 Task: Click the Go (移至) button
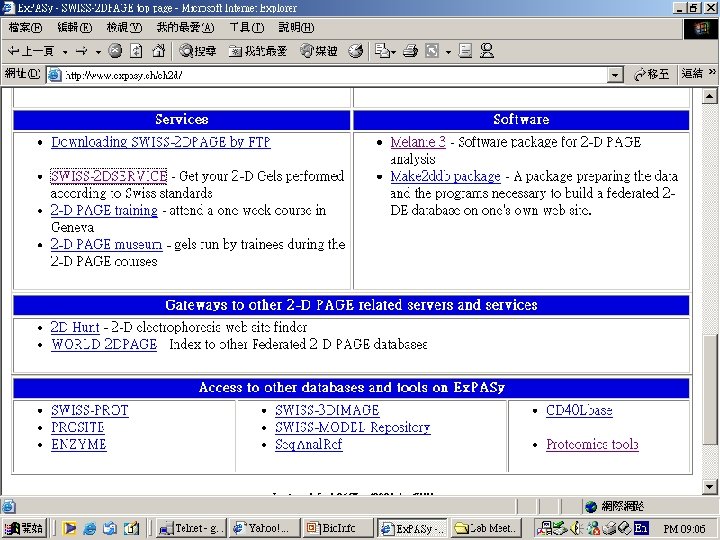[x=651, y=74]
